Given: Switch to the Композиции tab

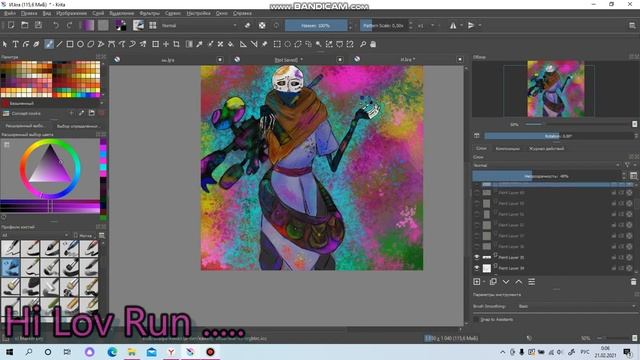Looking at the screenshot, I should 508,149.
